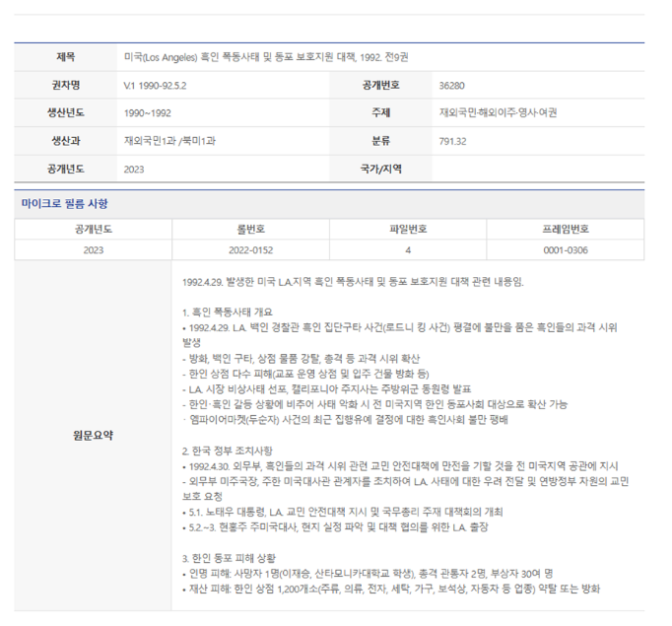Viewport: 672px width, 626px height.
Task: Click 공개년도 column header in microfilm table
Action: click(x=93, y=230)
